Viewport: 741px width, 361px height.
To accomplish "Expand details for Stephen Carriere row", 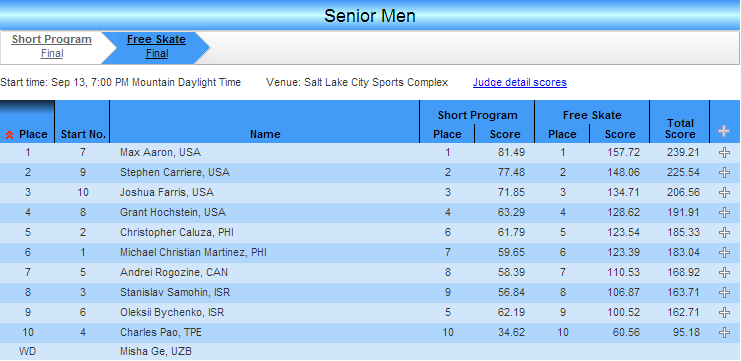I will (724, 172).
